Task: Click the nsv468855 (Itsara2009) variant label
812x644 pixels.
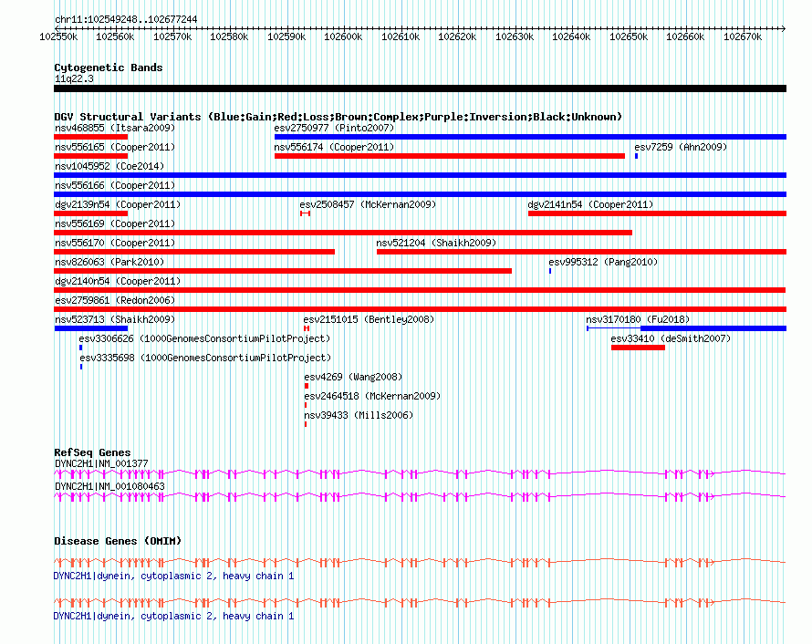Action: click(x=115, y=128)
